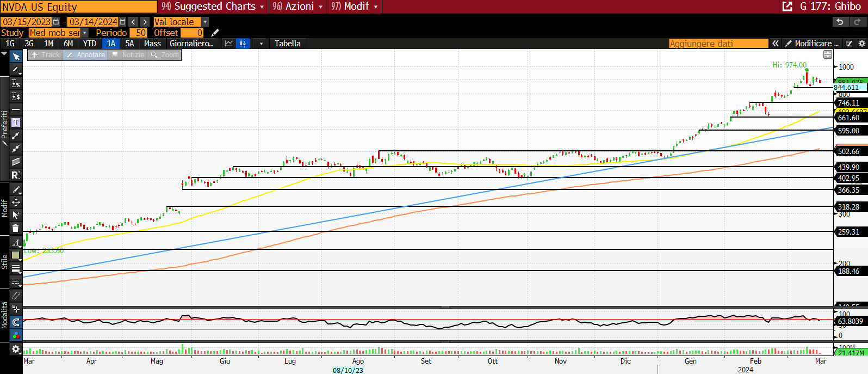This screenshot has width=868, height=374.
Task: Collapse side panel with double chevron
Action: pos(776,44)
